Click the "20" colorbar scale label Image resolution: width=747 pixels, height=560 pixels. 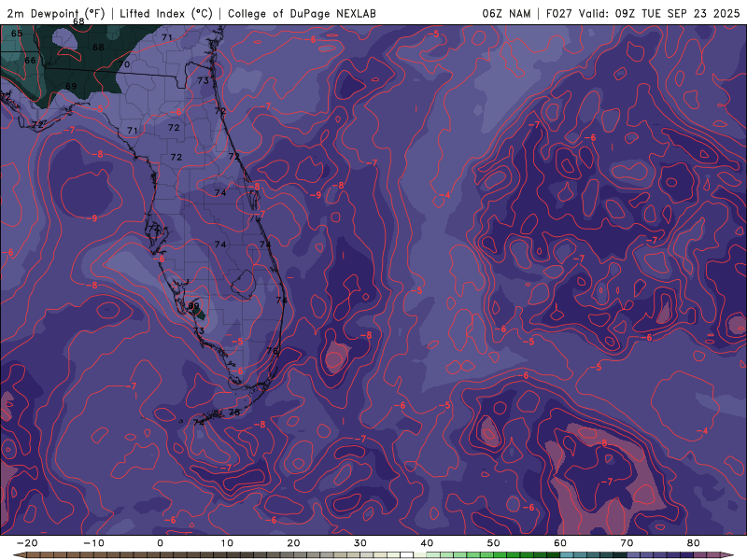tap(293, 543)
